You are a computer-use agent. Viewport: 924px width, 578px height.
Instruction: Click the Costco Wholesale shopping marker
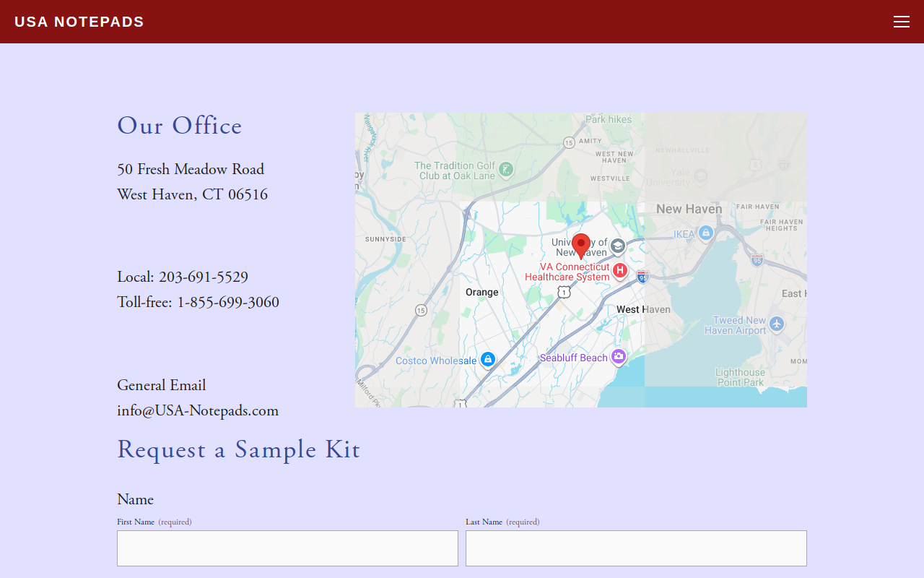[488, 360]
